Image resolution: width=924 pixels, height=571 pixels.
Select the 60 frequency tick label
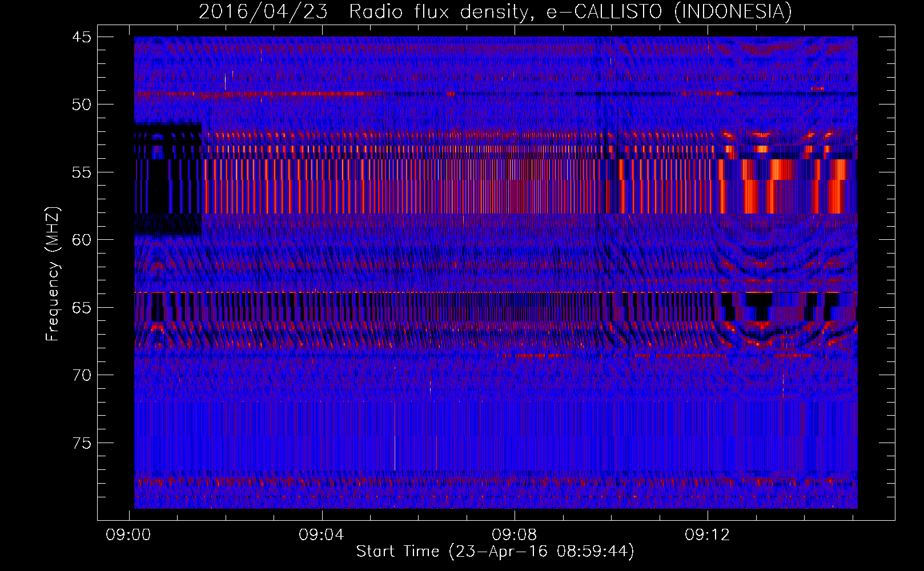click(82, 240)
